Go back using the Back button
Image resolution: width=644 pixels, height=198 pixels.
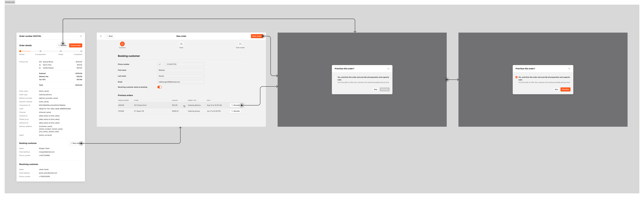109,36
